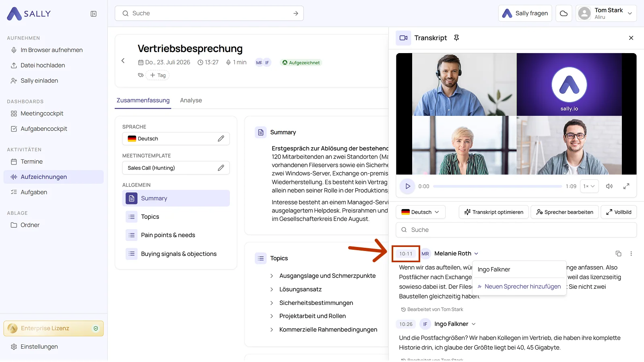Screen dimensions: 644x362
Task: Expand the Sicherheitsbestimmungen topic
Action: [x=311, y=303]
